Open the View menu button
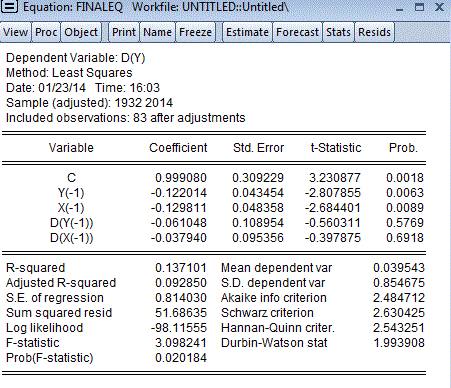The width and height of the screenshot is (451, 388). coord(16,32)
